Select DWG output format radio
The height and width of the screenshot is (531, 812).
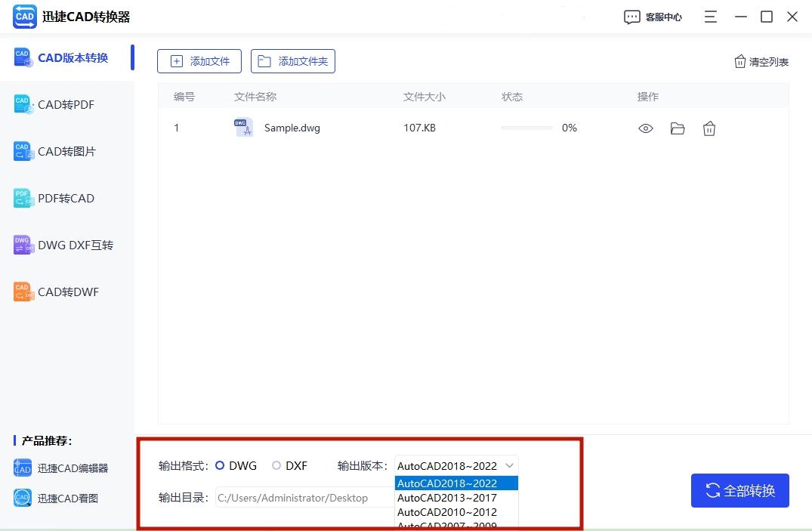click(x=220, y=466)
